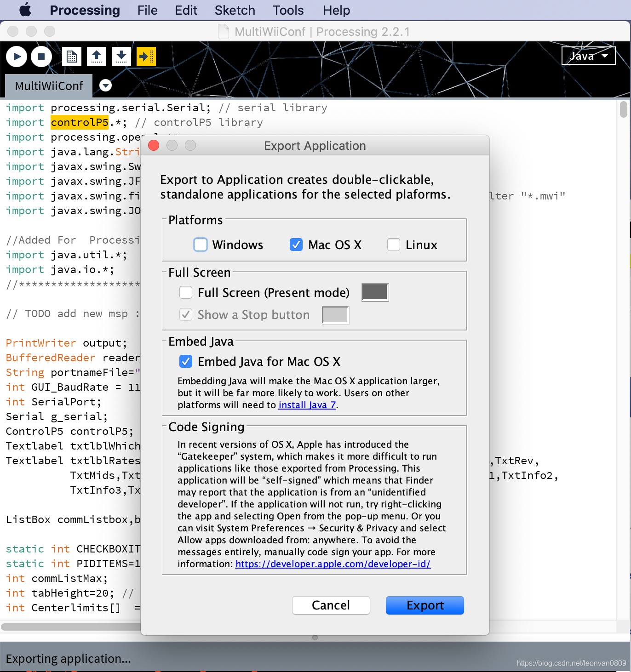
Task: Open the Java mode dropdown
Action: [588, 56]
